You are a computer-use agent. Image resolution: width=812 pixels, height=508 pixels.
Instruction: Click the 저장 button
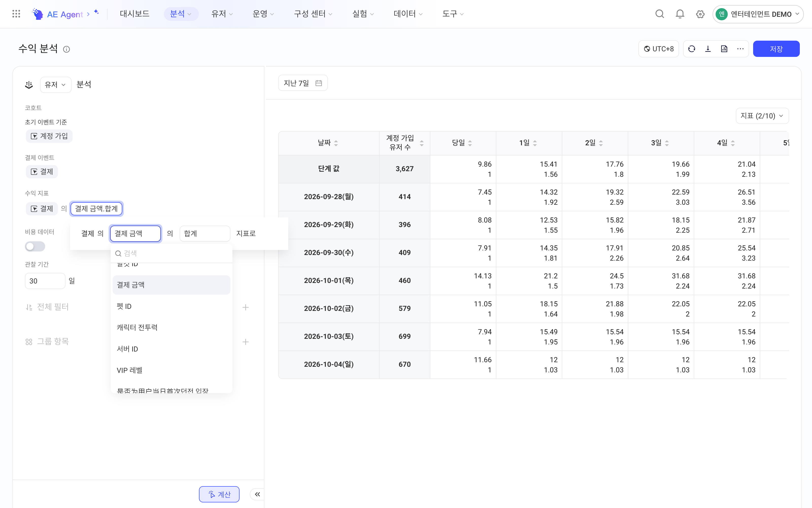click(x=776, y=49)
